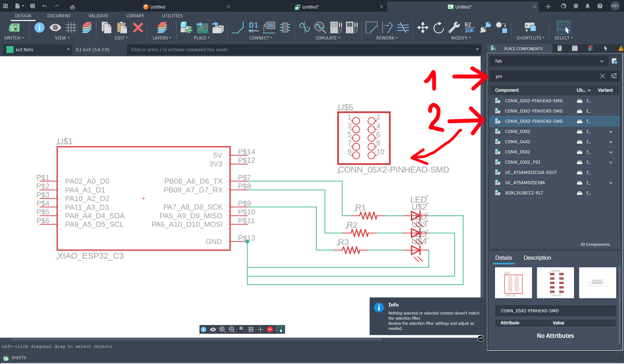Click the Add Part place component icon

(186, 28)
